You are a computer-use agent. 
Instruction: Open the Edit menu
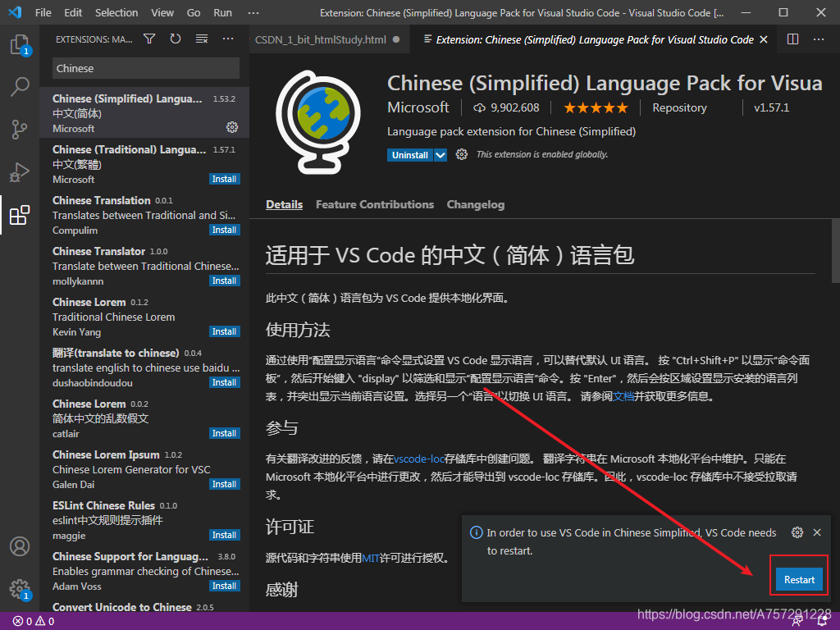tap(73, 13)
